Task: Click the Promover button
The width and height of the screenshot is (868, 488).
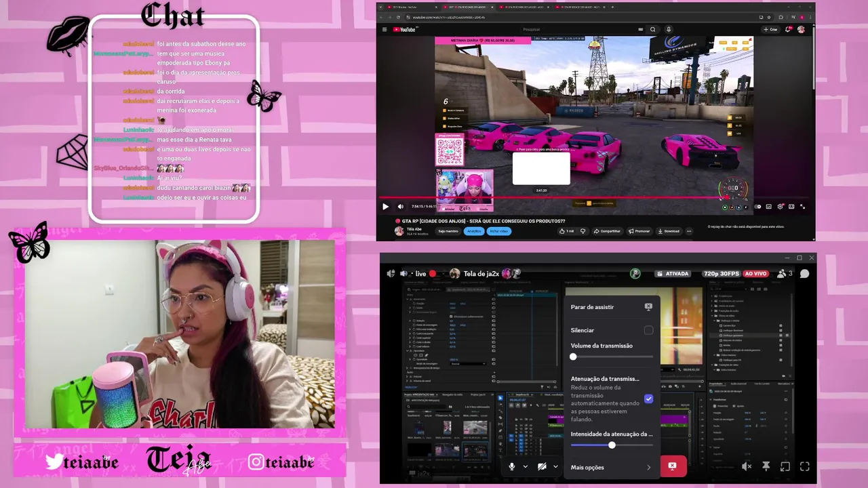Action: [639, 231]
